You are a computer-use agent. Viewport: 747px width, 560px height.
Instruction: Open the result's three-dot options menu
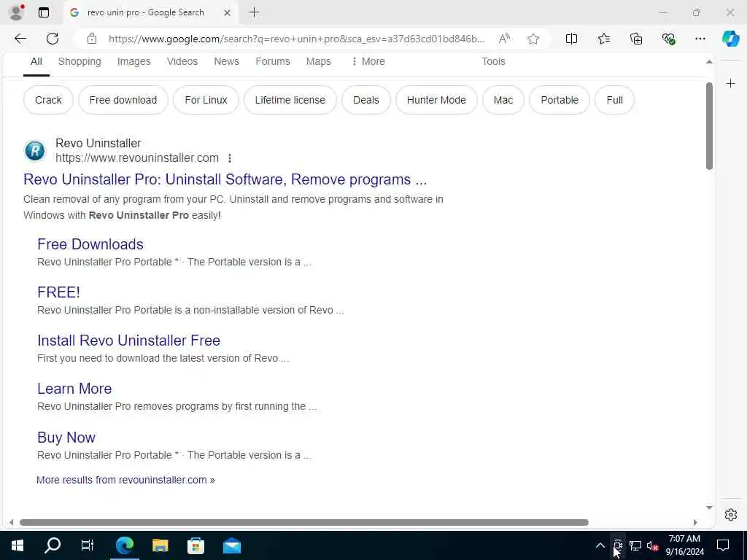(230, 158)
